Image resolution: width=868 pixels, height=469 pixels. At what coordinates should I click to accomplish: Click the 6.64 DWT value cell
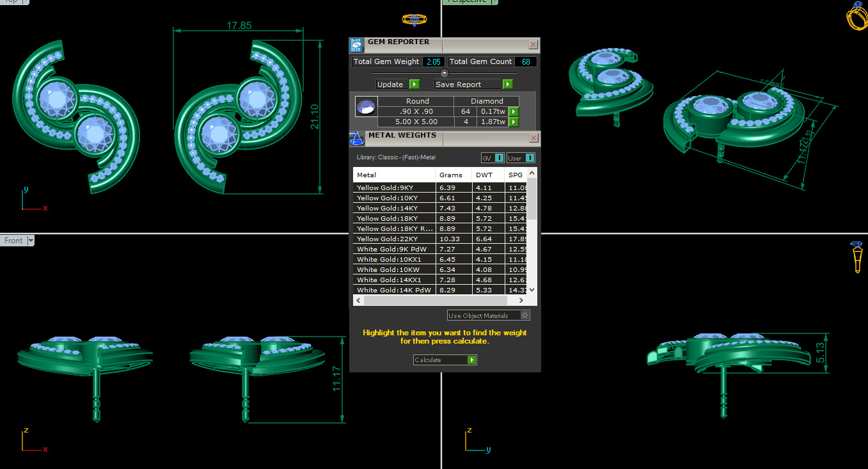(x=488, y=239)
